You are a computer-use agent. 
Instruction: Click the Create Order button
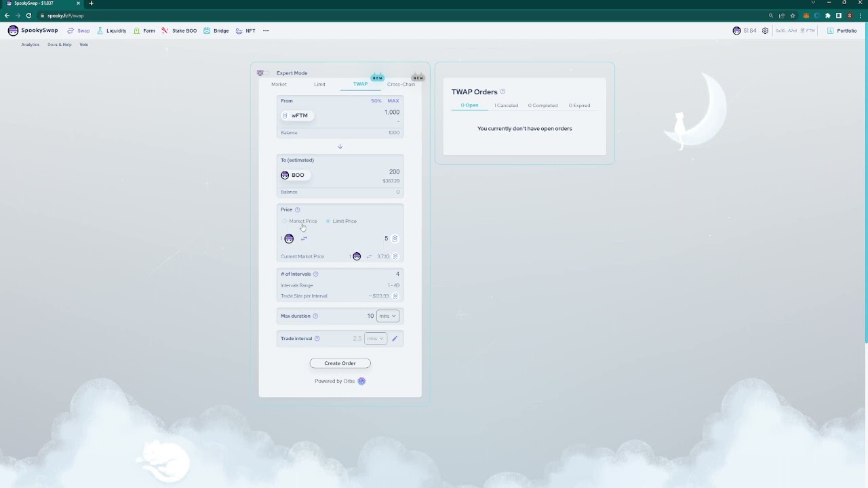340,363
